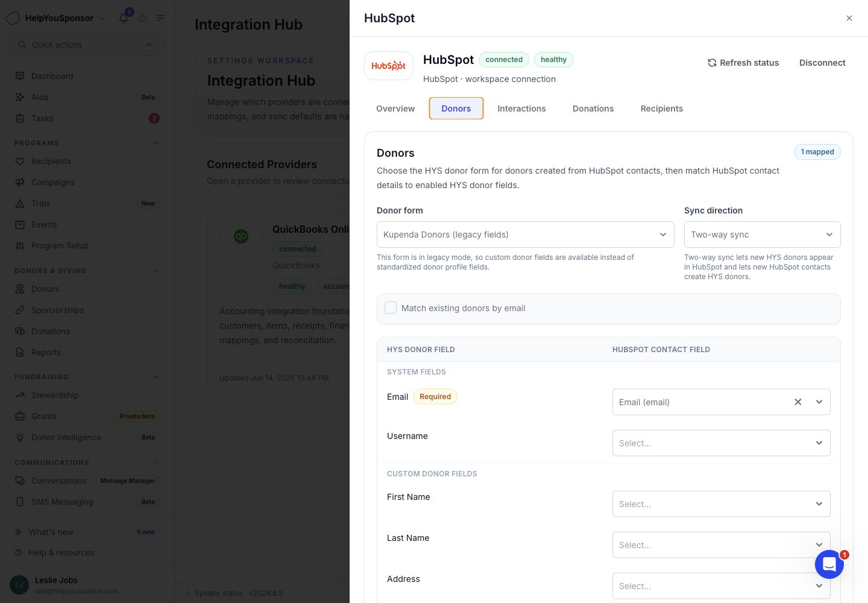Clear the Email (email) mapping selection
Screen dimensions: 868x603
[798, 402]
